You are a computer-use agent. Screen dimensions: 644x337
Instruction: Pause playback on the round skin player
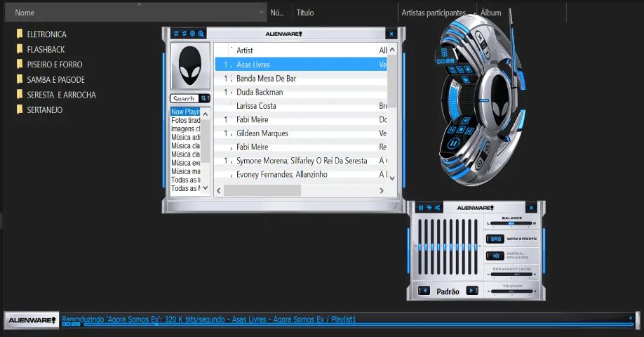point(453,144)
